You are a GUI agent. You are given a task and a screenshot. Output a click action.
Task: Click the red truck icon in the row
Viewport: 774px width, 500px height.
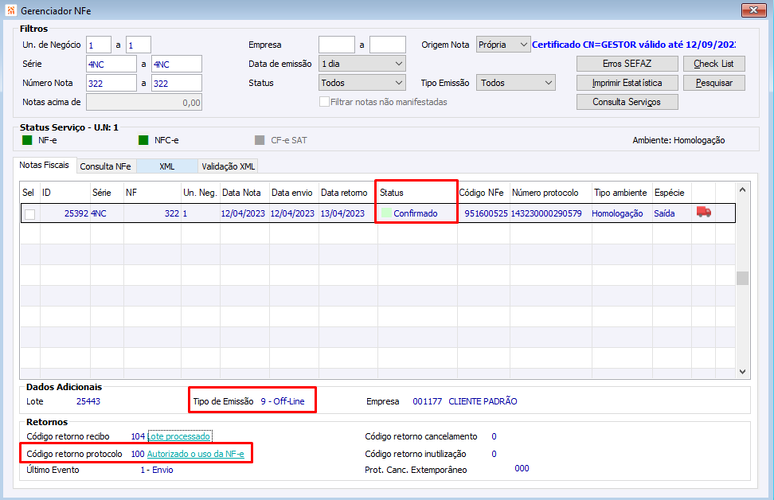tap(703, 212)
